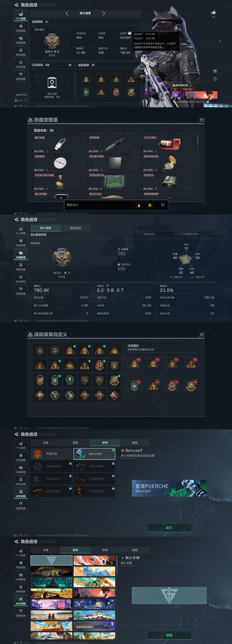Click the 卸下 button
The image size is (232, 644).
[x=169, y=528]
